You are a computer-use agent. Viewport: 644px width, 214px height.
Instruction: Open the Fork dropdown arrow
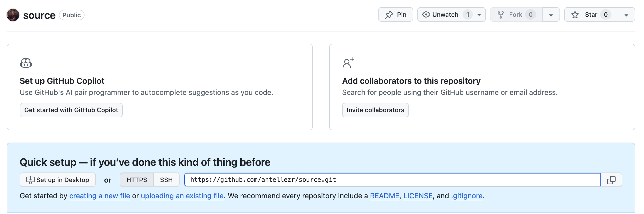pyautogui.click(x=551, y=15)
